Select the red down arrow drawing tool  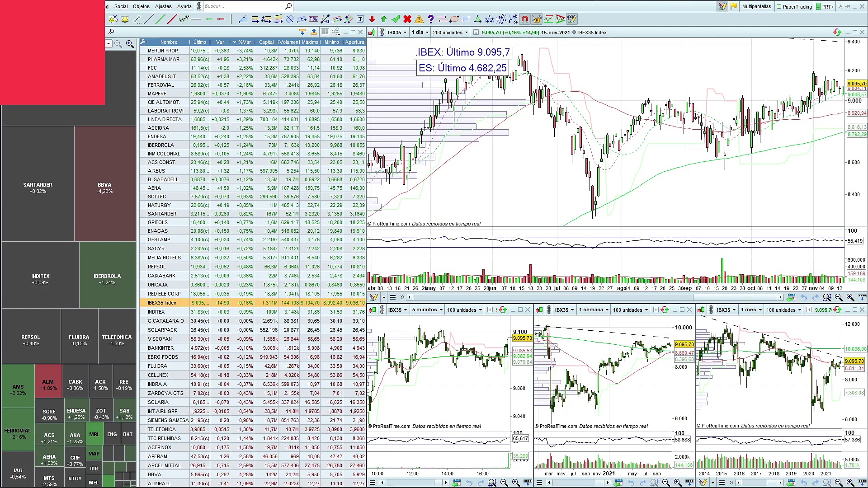(x=372, y=19)
